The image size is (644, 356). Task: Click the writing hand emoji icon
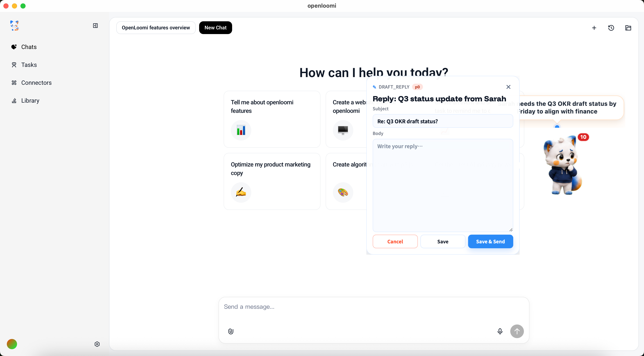click(241, 192)
